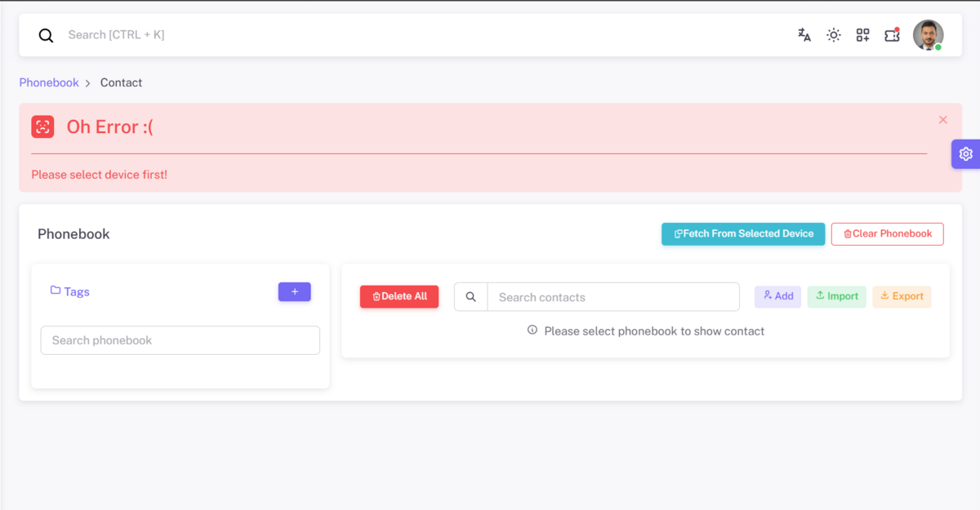This screenshot has height=510, width=980.
Task: Open the shortcuts grid icon
Action: (x=862, y=35)
